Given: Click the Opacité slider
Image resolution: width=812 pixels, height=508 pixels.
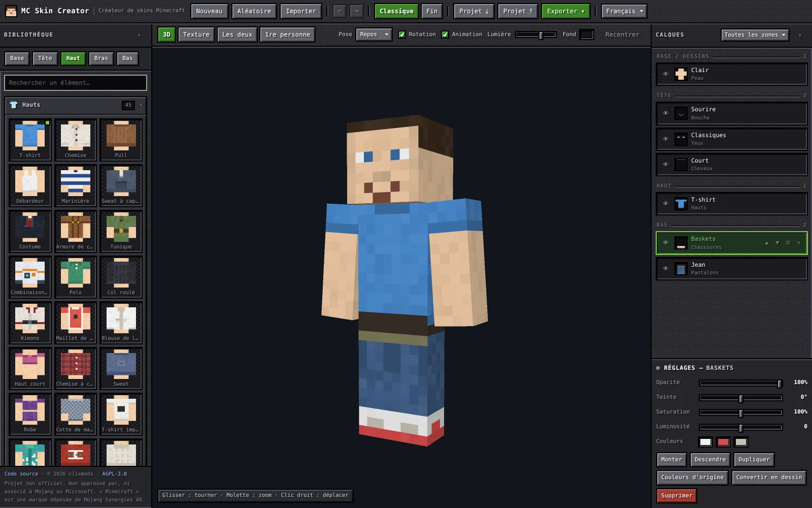Looking at the screenshot, I should [740, 383].
